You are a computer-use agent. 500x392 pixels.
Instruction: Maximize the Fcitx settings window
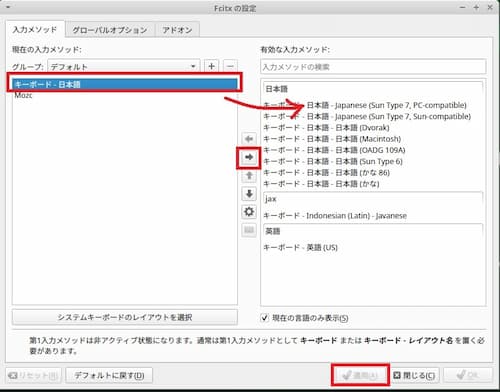point(476,7)
